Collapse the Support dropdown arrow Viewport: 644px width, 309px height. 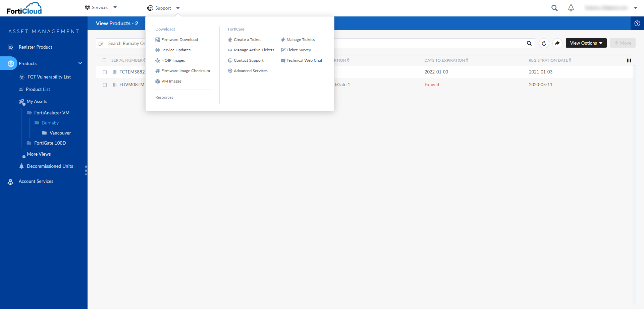tap(178, 8)
